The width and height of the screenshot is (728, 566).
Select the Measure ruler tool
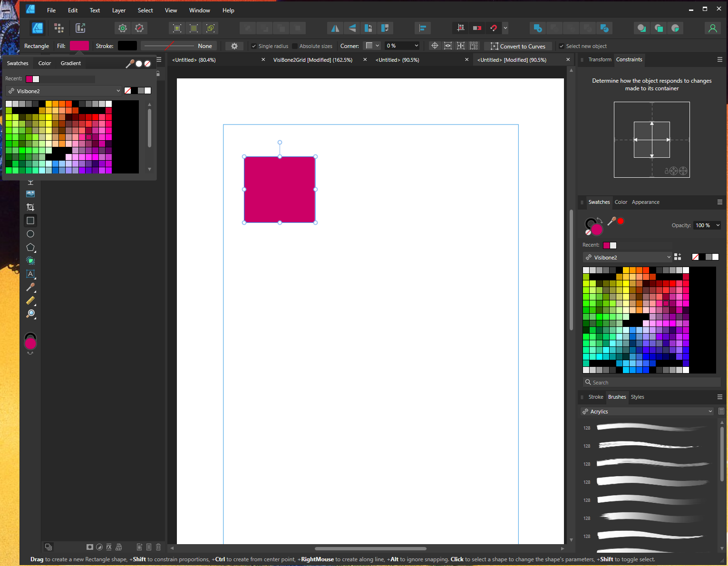coord(30,300)
